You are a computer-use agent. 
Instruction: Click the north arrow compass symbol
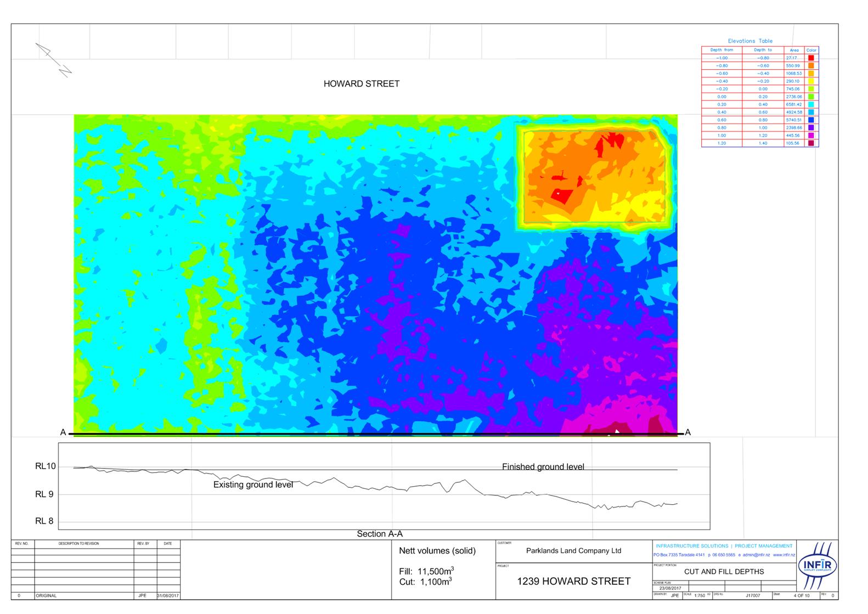pos(54,60)
